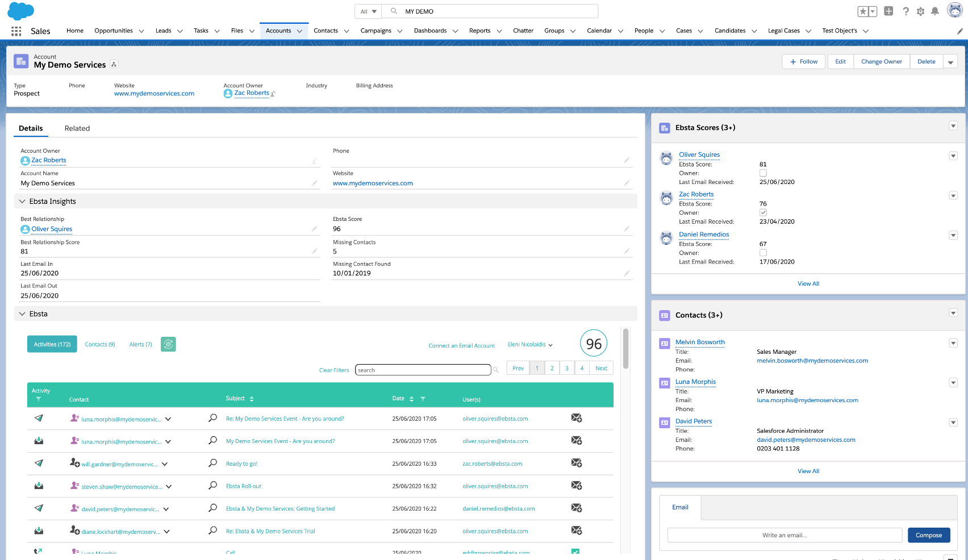The height and width of the screenshot is (560, 968).
Task: Toggle Owner checkbox for Oliver Squires
Action: click(x=763, y=173)
